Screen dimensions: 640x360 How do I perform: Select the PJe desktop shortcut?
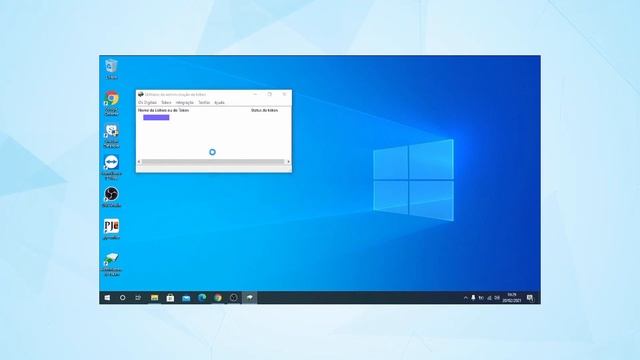(111, 229)
